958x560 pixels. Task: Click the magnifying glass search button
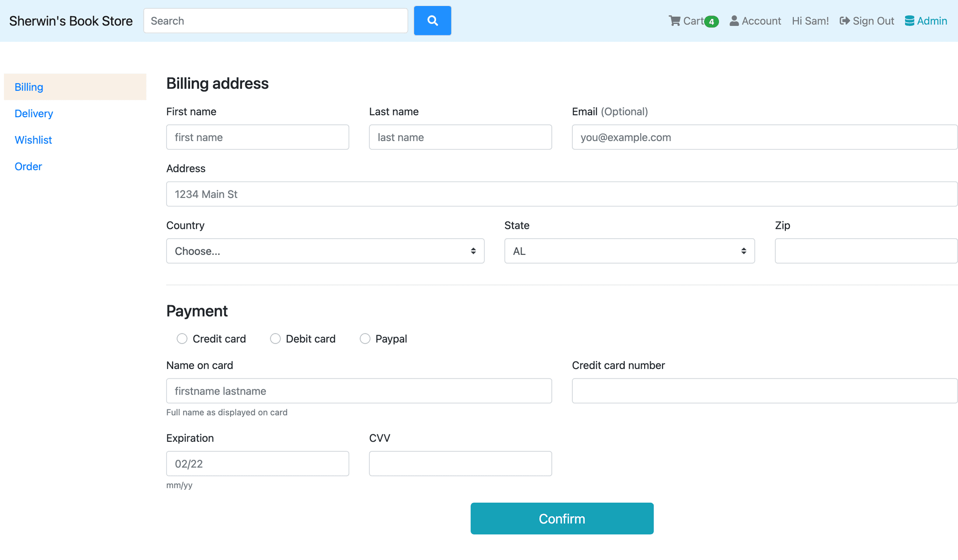coord(432,21)
